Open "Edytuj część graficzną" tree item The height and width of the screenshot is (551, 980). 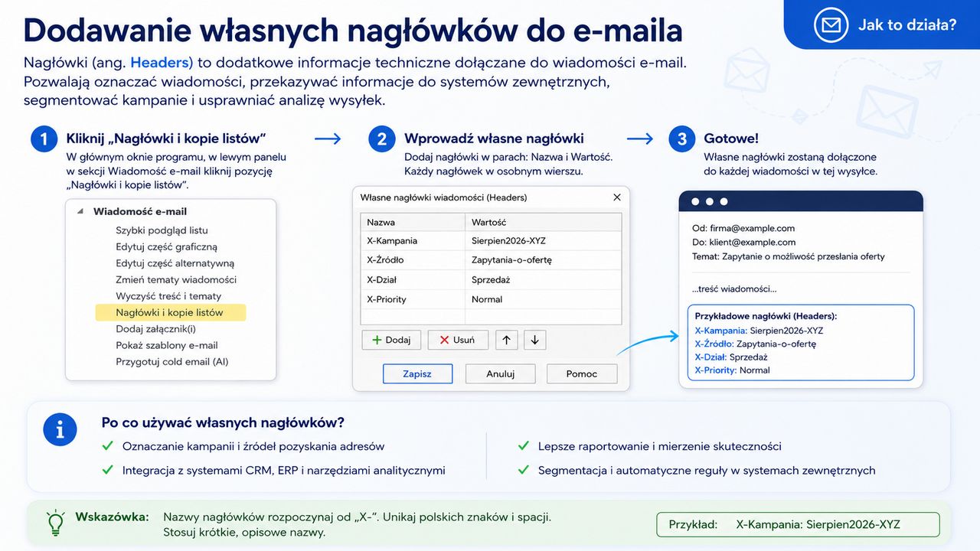coord(166,246)
